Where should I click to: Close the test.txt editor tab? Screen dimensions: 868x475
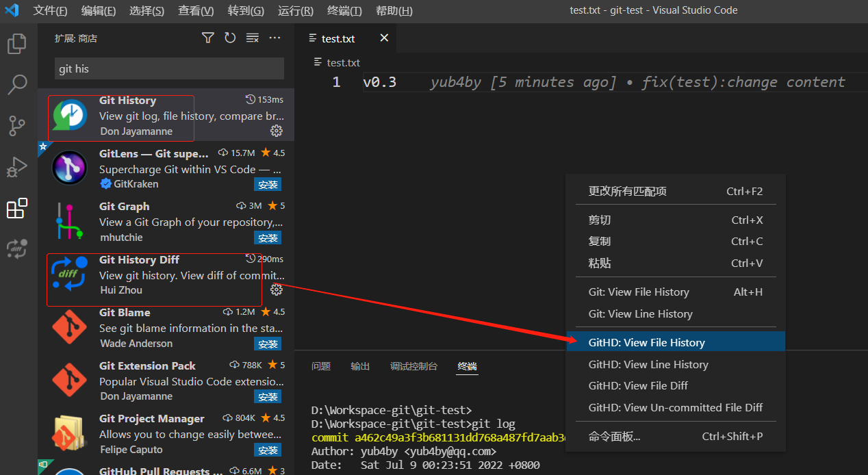(384, 38)
